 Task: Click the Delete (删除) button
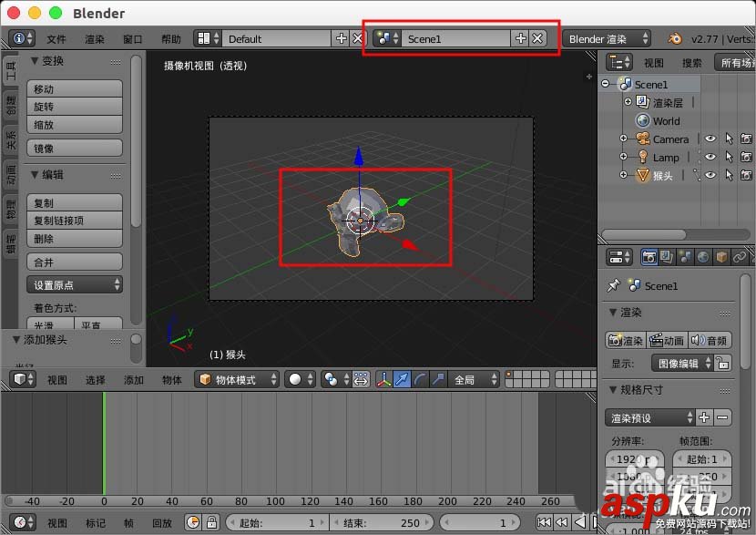75,238
